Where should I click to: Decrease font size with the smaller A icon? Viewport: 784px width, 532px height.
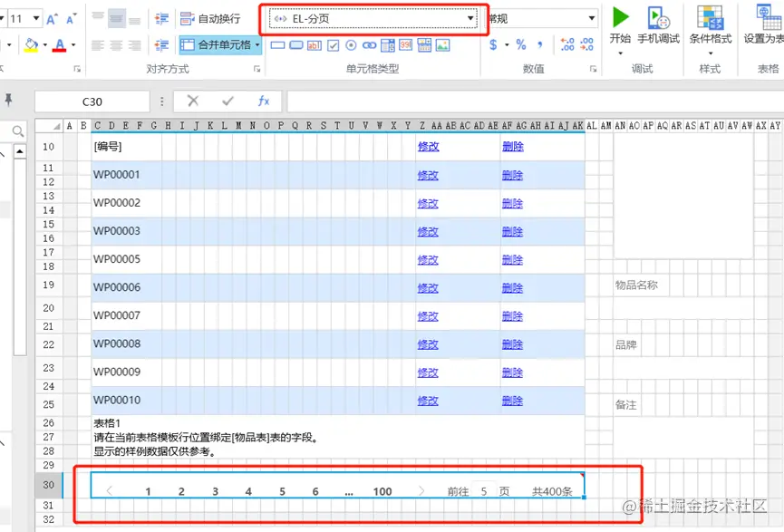click(71, 19)
